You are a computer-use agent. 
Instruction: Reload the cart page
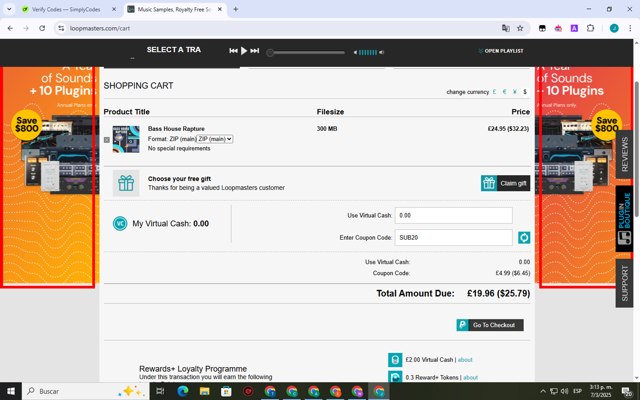pyautogui.click(x=42, y=28)
